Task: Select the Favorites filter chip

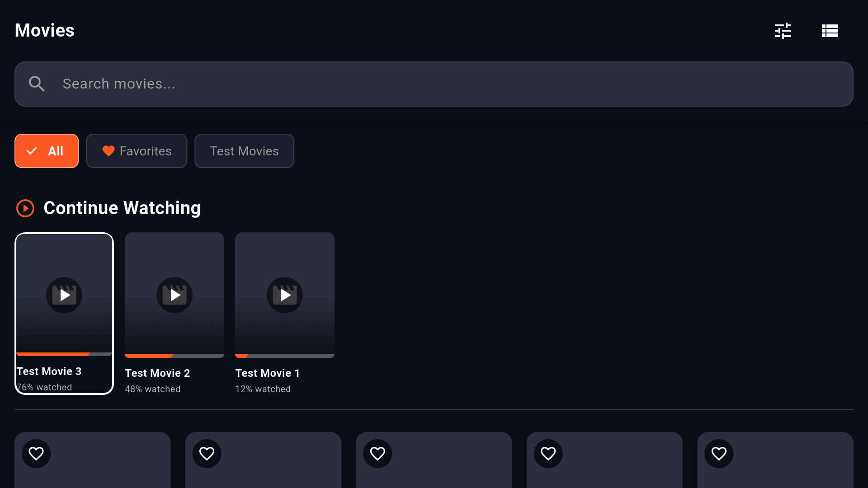Action: 137,151
